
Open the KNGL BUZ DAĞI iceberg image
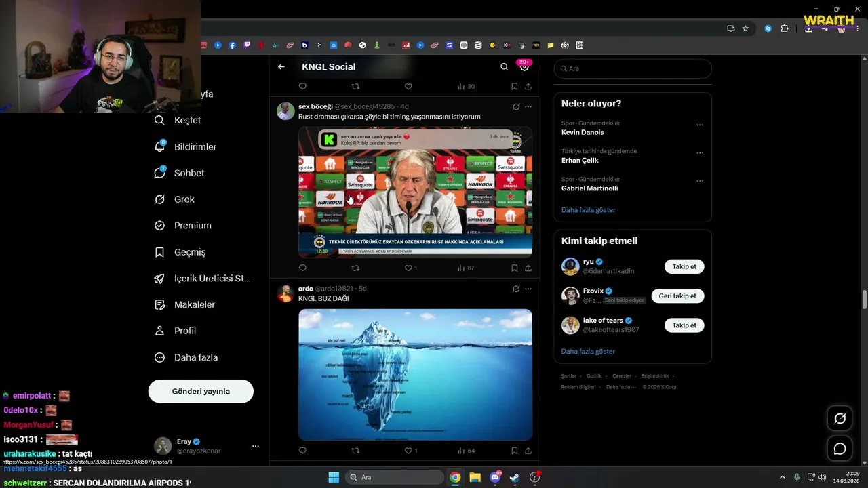[415, 374]
